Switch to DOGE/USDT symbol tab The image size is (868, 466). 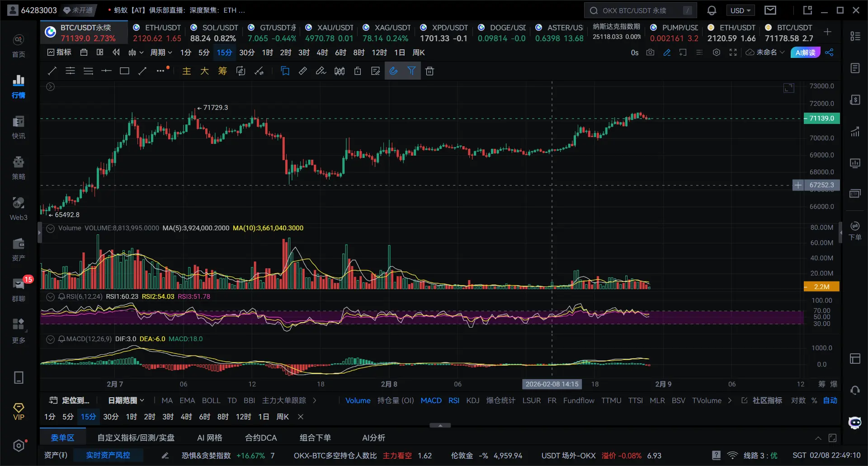point(502,33)
